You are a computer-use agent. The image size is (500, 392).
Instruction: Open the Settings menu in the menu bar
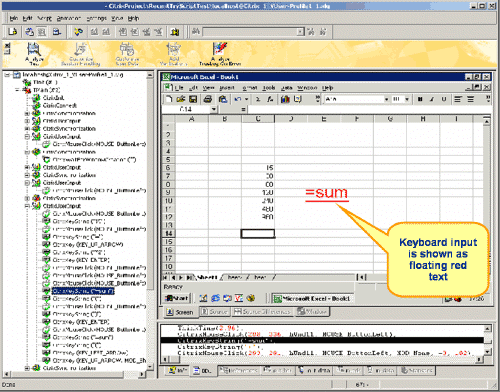(x=96, y=18)
